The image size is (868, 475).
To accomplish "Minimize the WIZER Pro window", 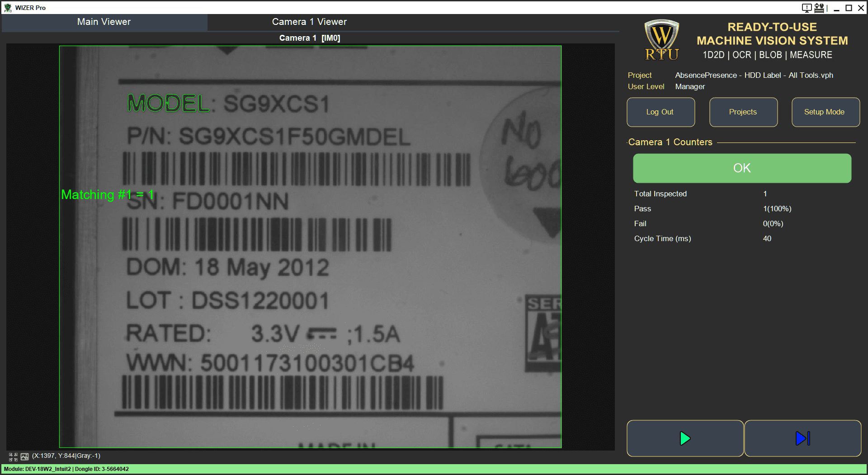I will tap(836, 8).
